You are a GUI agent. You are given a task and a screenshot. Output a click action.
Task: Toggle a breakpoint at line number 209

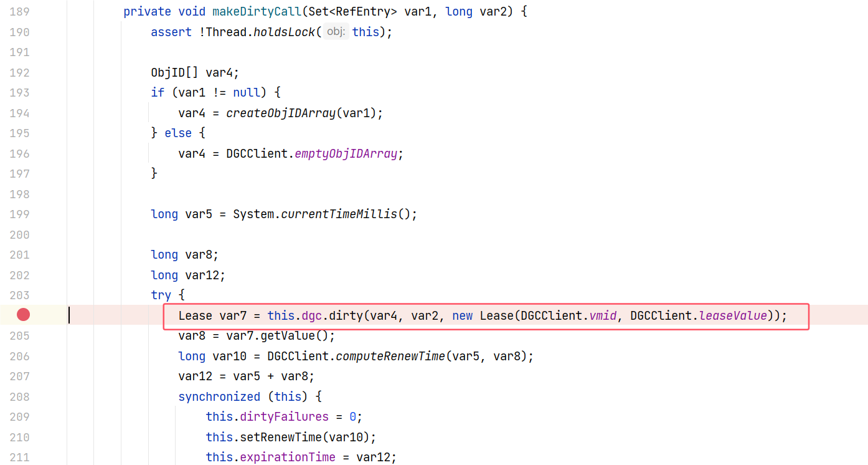[19, 417]
